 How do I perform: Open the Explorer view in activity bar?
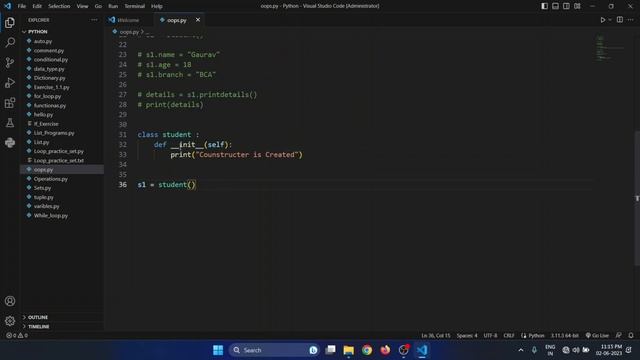[10, 22]
